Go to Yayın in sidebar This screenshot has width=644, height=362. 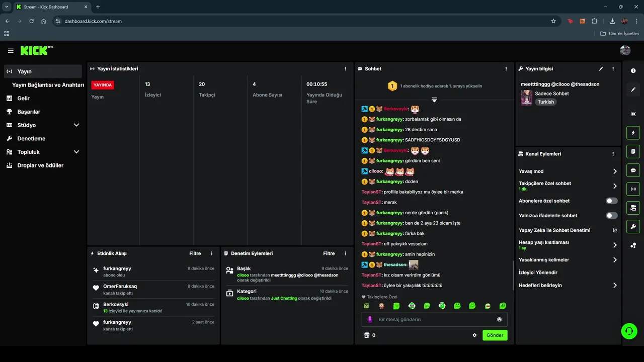pos(43,71)
